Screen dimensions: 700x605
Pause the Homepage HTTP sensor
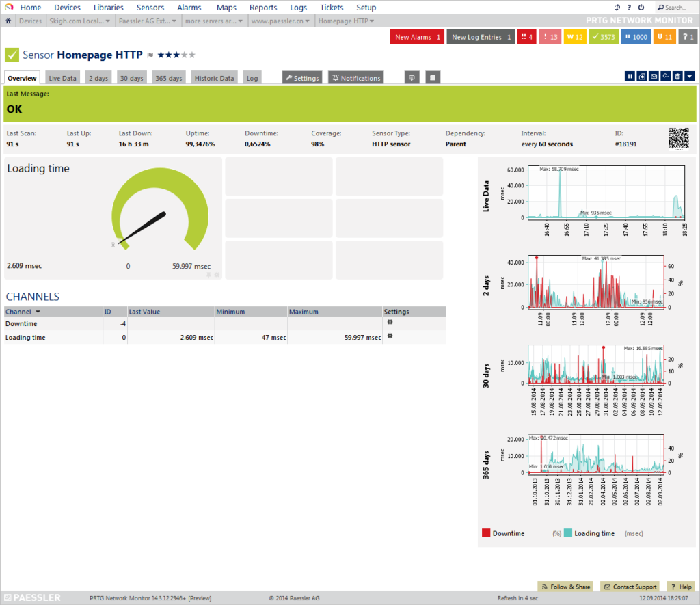point(630,76)
